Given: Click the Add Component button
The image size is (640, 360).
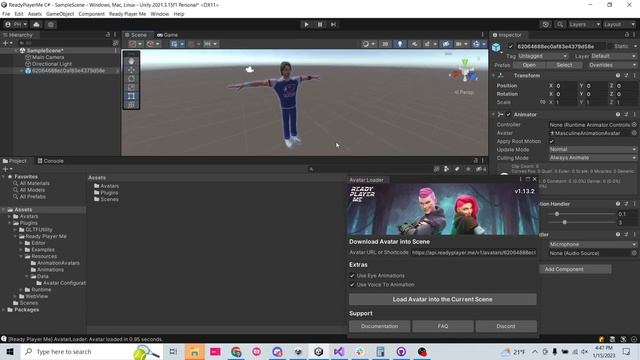Looking at the screenshot, I should tap(576, 269).
